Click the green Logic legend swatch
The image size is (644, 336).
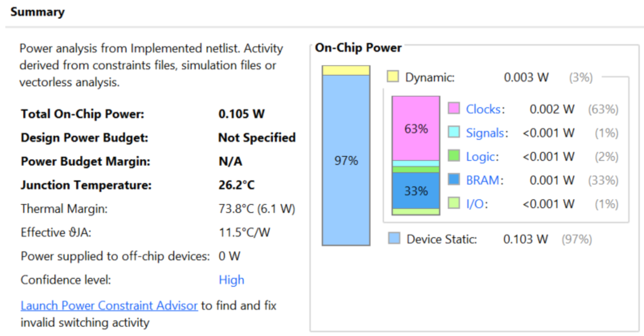tap(453, 156)
